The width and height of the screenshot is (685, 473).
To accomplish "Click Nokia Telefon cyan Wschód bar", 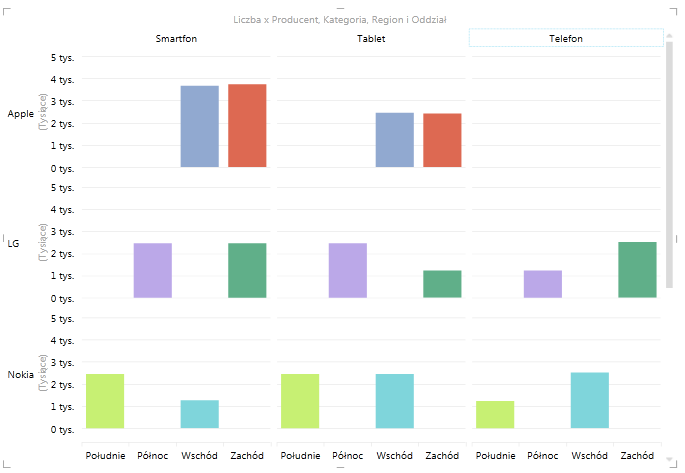I will tap(589, 400).
